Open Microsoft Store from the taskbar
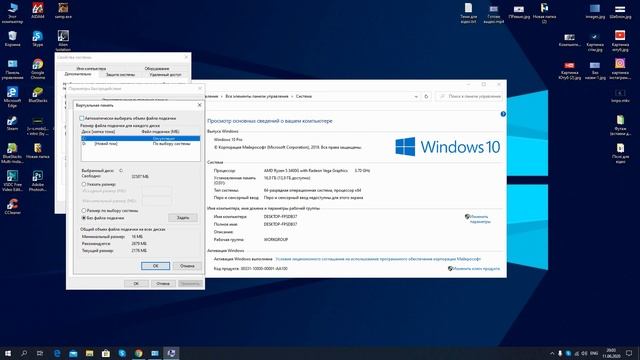Screen dimensions: 640x360 (x=106, y=353)
